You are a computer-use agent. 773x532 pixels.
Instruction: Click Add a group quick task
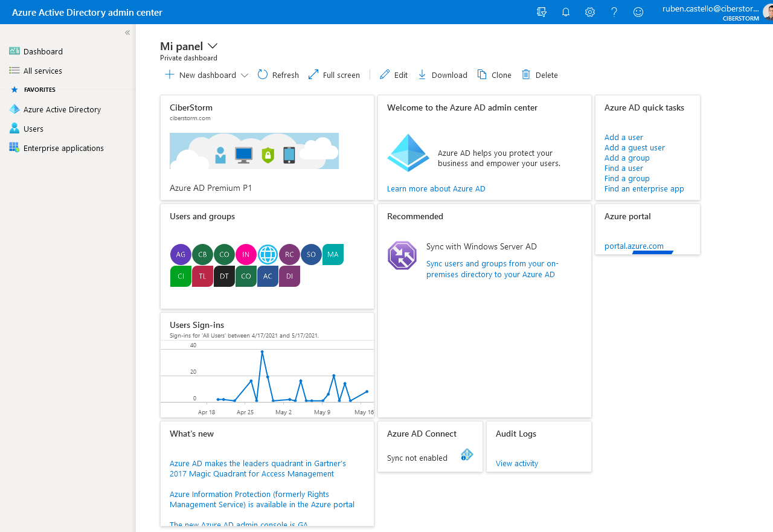click(x=627, y=158)
